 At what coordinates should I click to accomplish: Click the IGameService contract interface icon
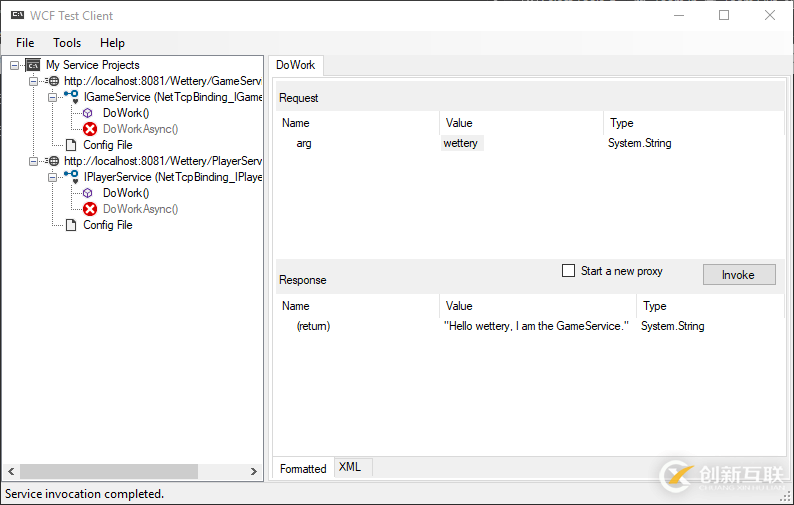pyautogui.click(x=71, y=97)
